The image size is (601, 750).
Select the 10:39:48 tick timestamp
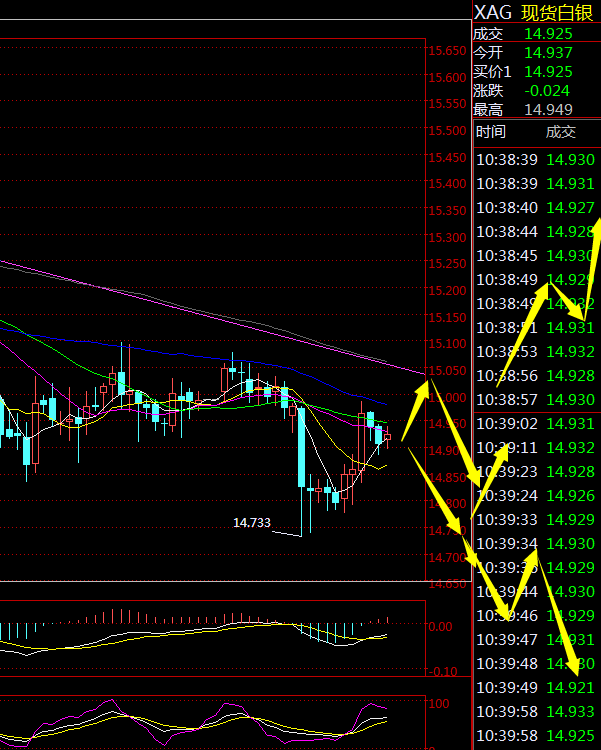[507, 663]
